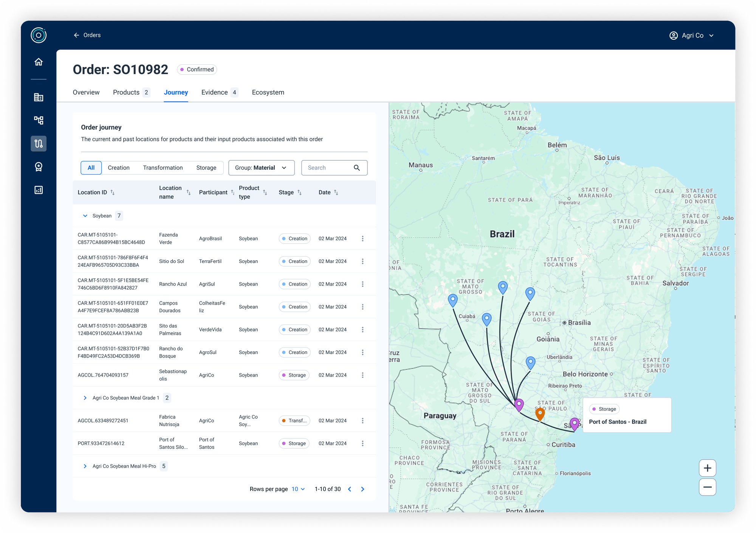Select the Storage filter
756x533 pixels.
tap(206, 168)
